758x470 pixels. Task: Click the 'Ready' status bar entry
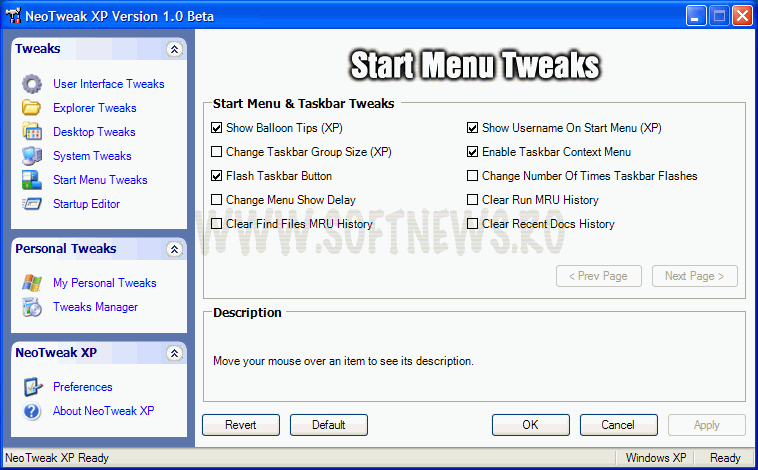725,457
